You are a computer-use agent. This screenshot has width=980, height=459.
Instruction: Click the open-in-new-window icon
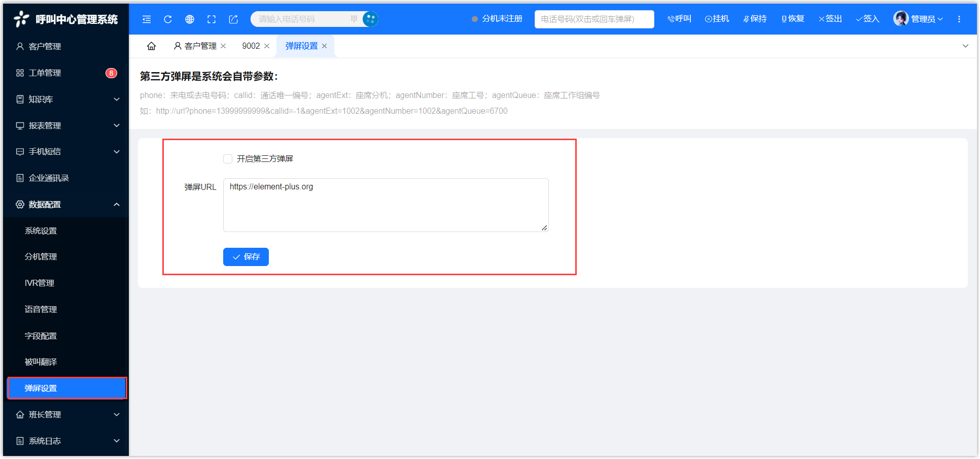tap(233, 19)
